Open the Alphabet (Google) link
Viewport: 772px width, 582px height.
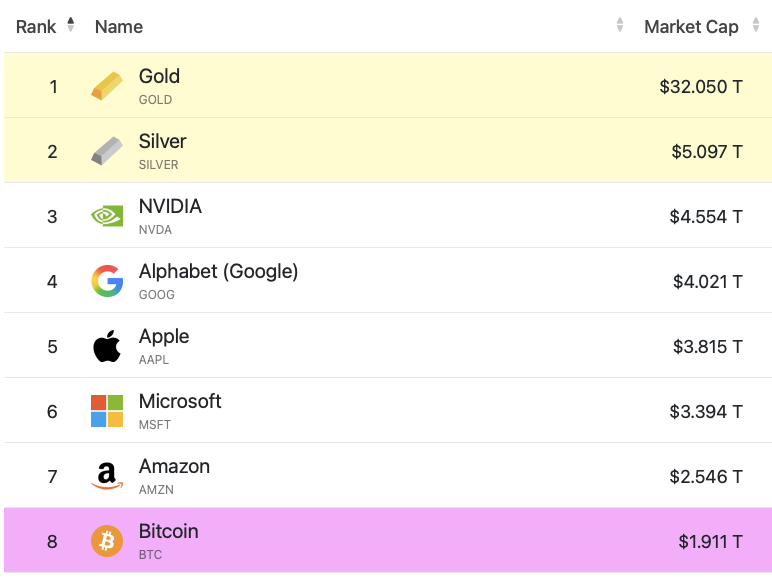pyautogui.click(x=218, y=272)
